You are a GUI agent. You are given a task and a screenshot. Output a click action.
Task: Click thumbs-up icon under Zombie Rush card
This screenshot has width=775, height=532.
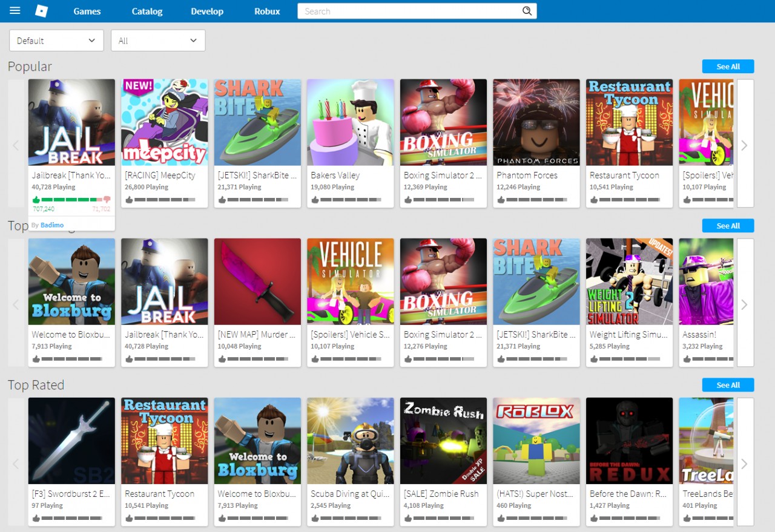point(408,517)
